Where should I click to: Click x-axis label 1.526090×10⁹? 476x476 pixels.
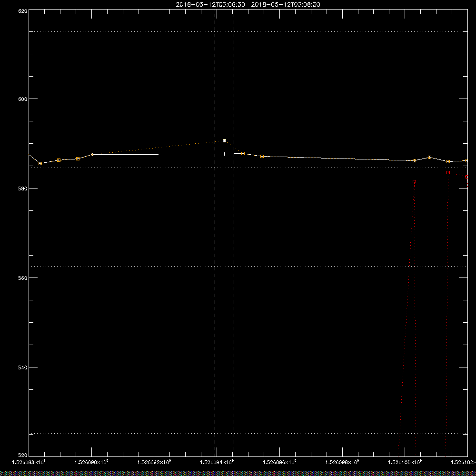tap(92, 462)
